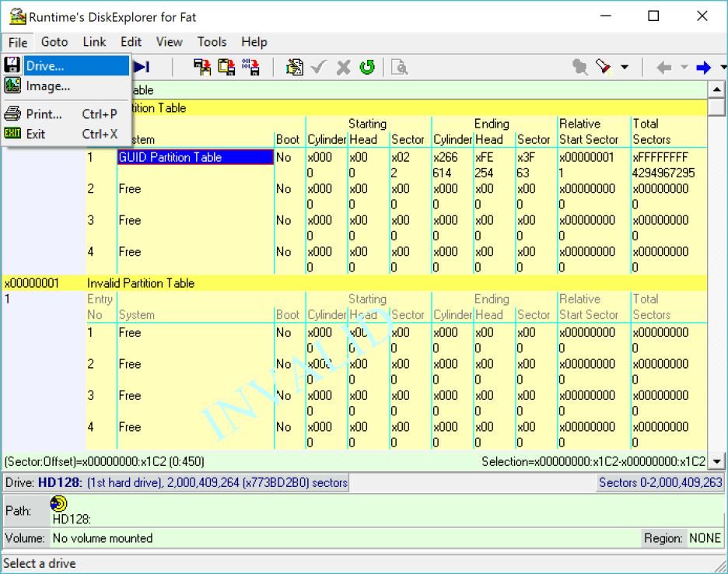Click the edit notepad icon in toolbar
The width and height of the screenshot is (728, 574).
click(x=294, y=68)
